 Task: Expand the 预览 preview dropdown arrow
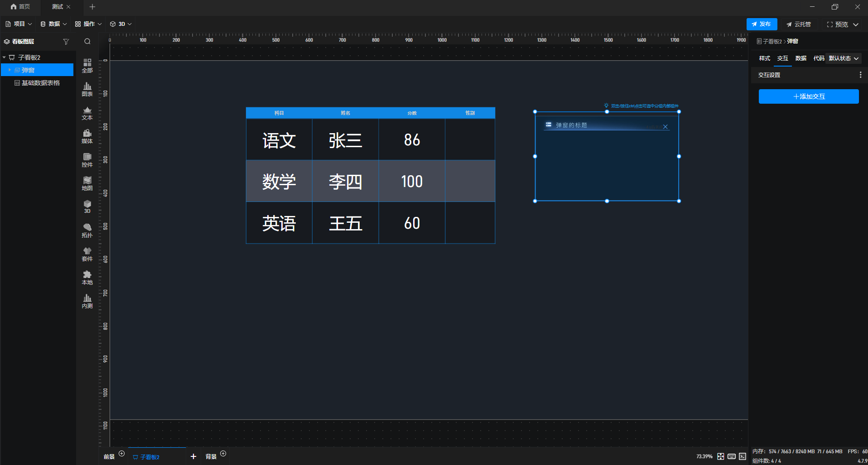pyautogui.click(x=856, y=24)
